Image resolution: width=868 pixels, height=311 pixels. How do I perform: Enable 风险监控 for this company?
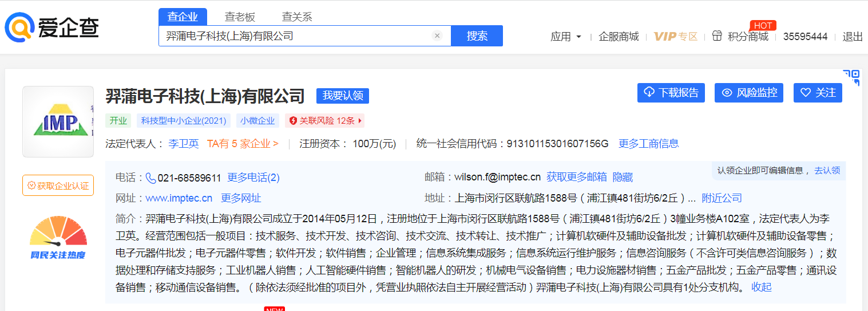(750, 93)
